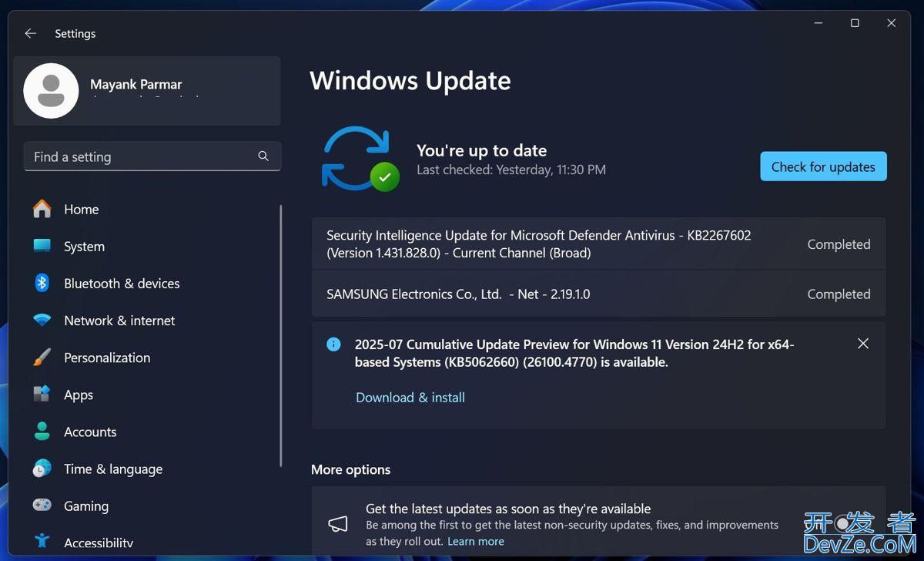
Task: Click Download & install link
Action: [x=410, y=398]
